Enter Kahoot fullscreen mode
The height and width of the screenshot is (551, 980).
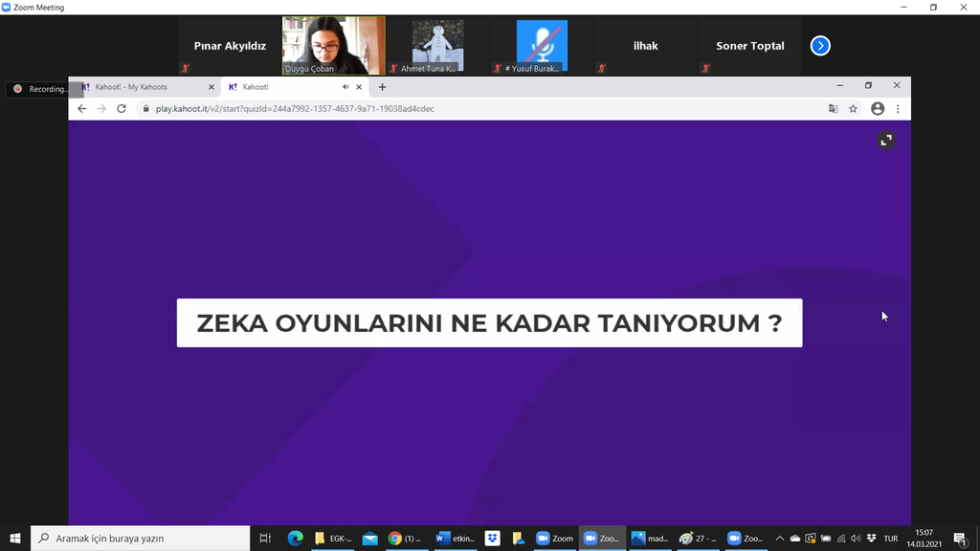886,141
